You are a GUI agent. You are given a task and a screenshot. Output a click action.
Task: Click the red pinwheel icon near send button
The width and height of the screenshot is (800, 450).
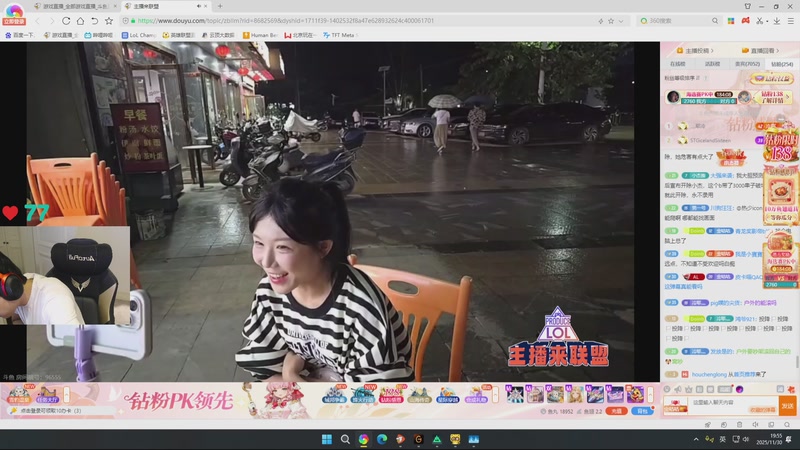(791, 389)
